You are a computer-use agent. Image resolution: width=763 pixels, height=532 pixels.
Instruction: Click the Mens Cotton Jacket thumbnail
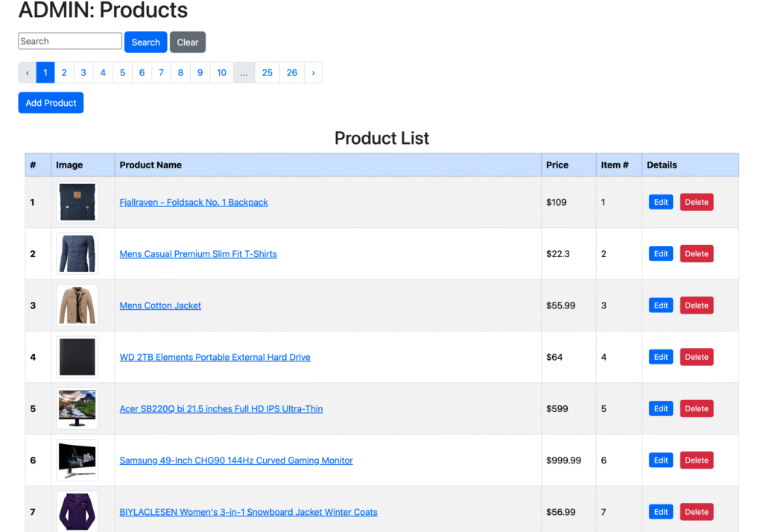77,305
